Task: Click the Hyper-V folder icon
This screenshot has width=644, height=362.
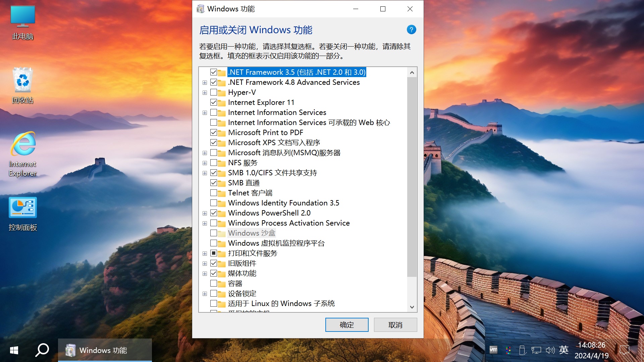Action: [221, 93]
